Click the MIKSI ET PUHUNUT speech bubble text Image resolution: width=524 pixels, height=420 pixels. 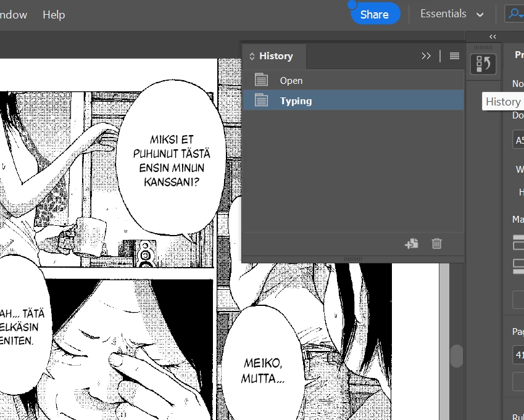point(172,160)
